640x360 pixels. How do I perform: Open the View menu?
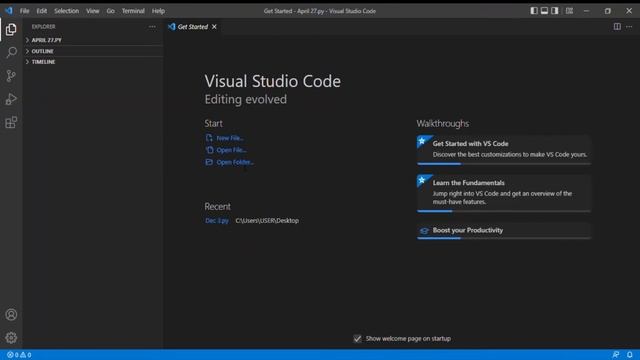click(x=93, y=11)
